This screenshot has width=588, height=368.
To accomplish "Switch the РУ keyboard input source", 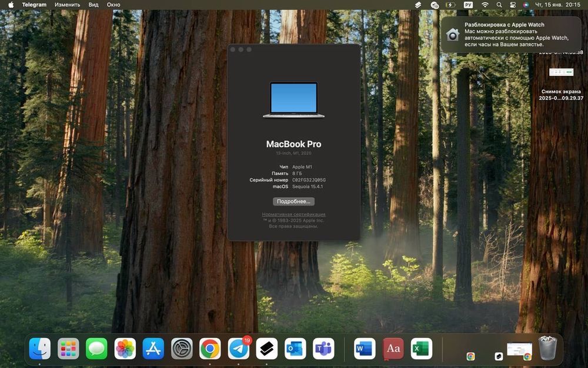I will click(x=469, y=5).
